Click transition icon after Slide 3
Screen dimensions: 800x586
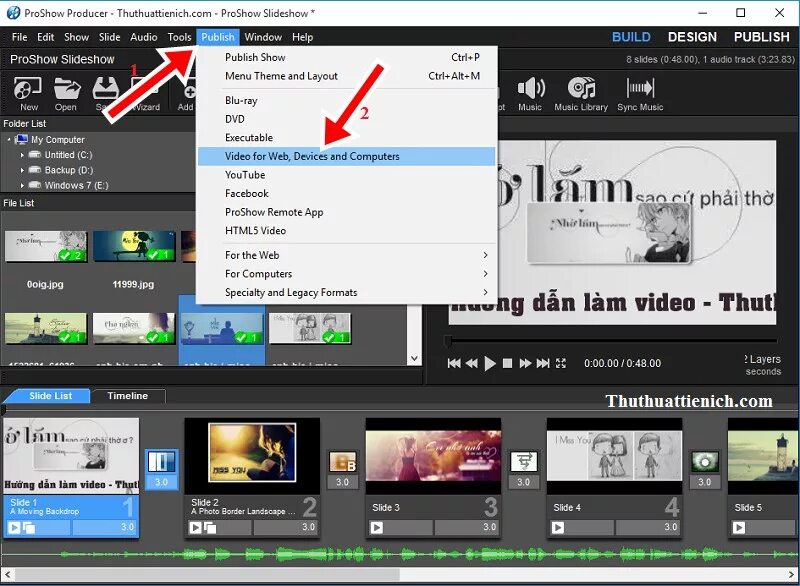523,462
